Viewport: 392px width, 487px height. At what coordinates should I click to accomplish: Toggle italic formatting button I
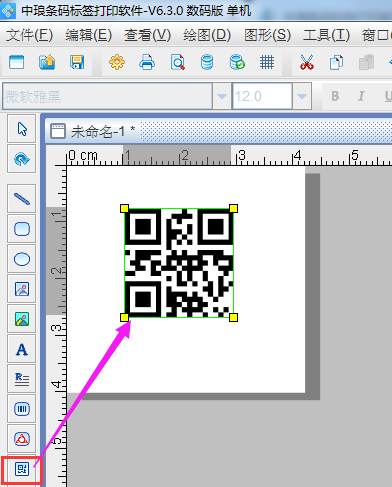[361, 96]
